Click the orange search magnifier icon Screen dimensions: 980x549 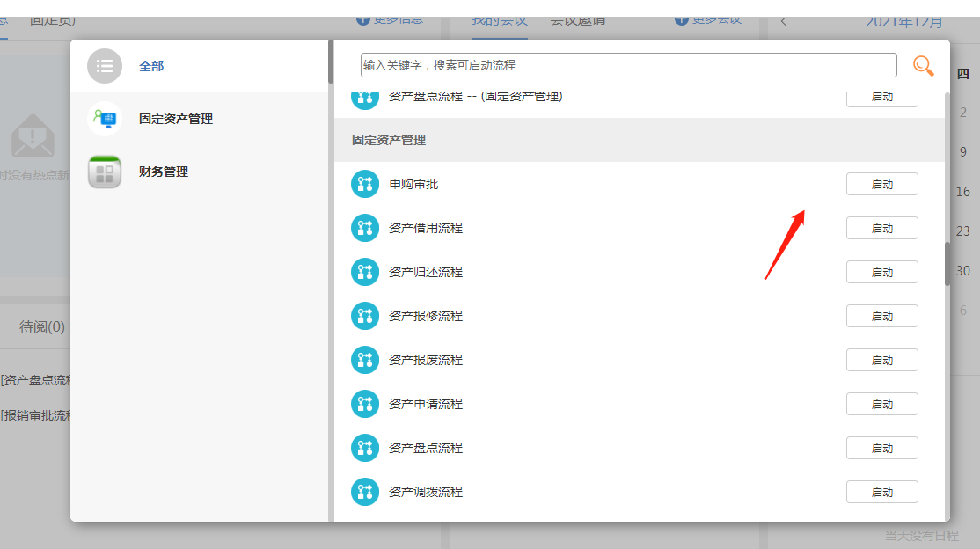[x=923, y=66]
